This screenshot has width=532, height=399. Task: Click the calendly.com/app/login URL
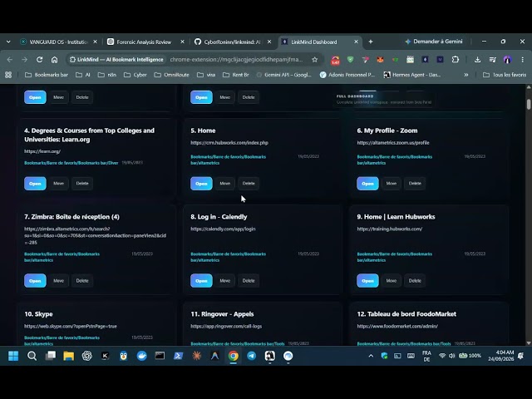pos(223,229)
